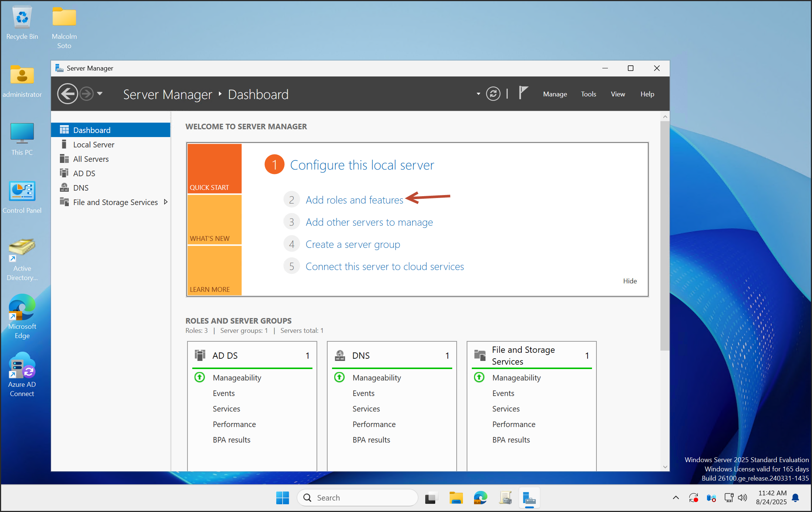Screen dimensions: 812x512
Task: Open the Notifications flag icon
Action: click(523, 93)
